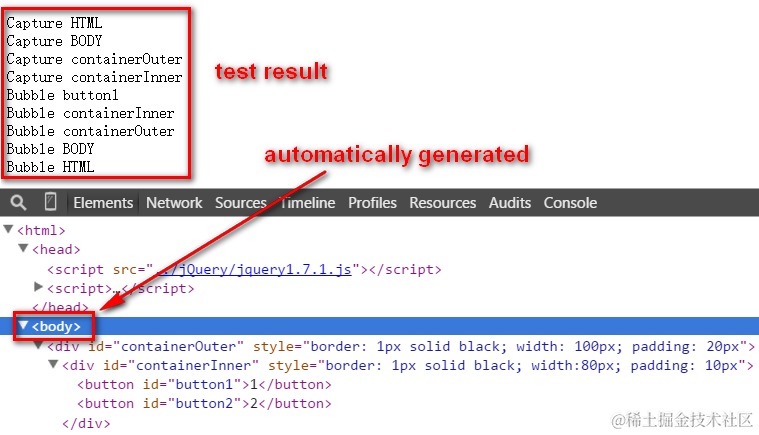Select the button2 element row
Image resolution: width=759 pixels, height=435 pixels.
[x=204, y=404]
